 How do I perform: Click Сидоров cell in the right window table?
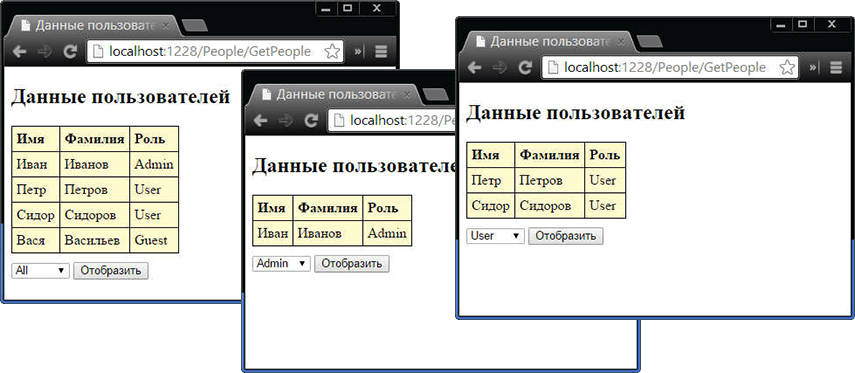550,206
